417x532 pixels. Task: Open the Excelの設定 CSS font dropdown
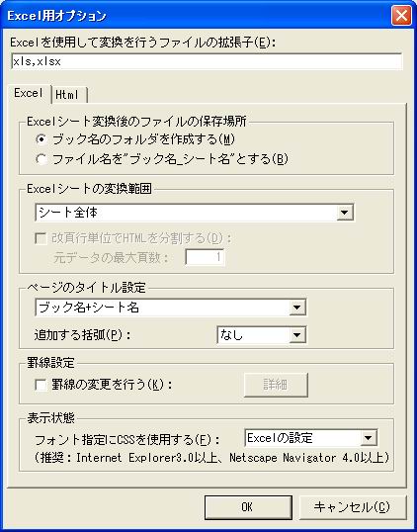311,438
